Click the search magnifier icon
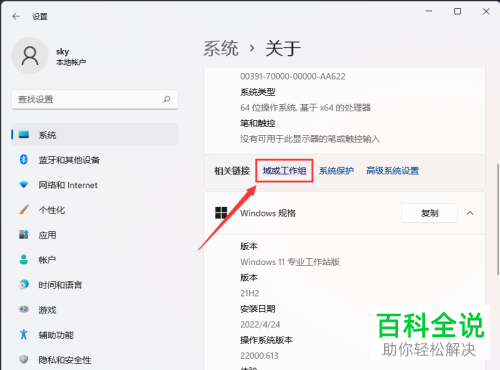 167,99
